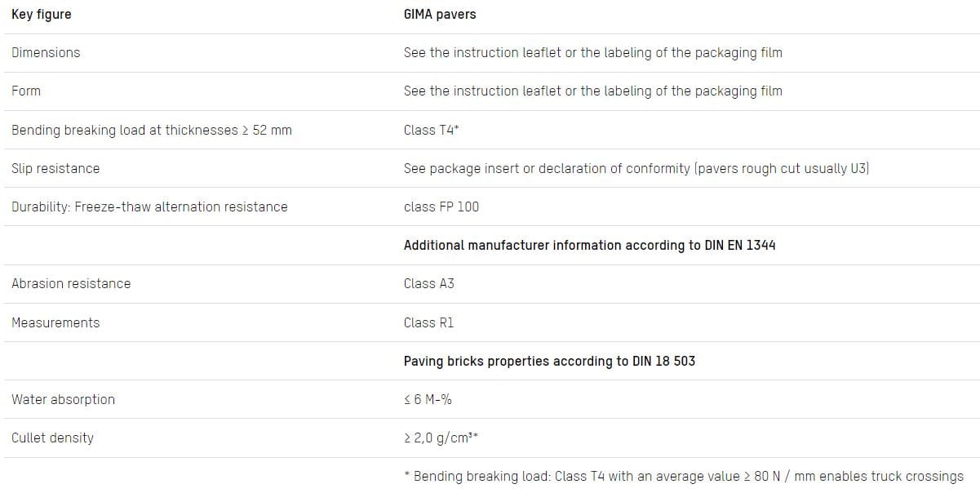Screen dimensions: 980x502
Task: Select the "Water absorption" label
Action: point(63,399)
